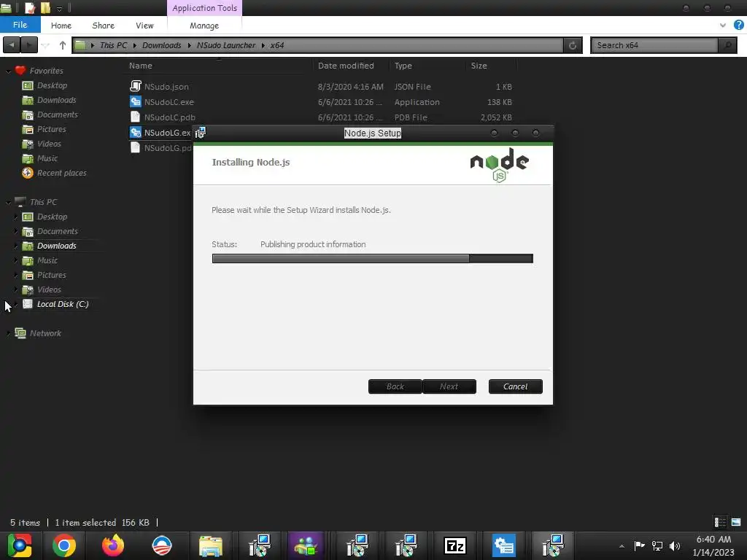This screenshot has height=560, width=747.
Task: Expand the Network tree node
Action: point(8,333)
